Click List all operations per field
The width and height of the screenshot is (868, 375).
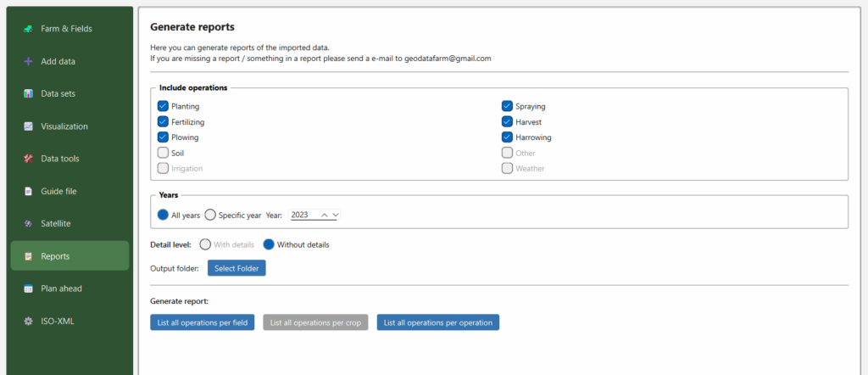[203, 322]
